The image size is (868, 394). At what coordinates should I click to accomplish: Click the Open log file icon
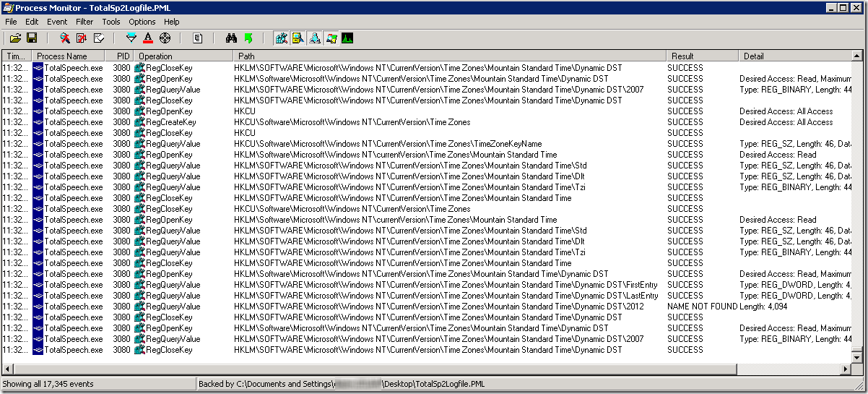(15, 38)
